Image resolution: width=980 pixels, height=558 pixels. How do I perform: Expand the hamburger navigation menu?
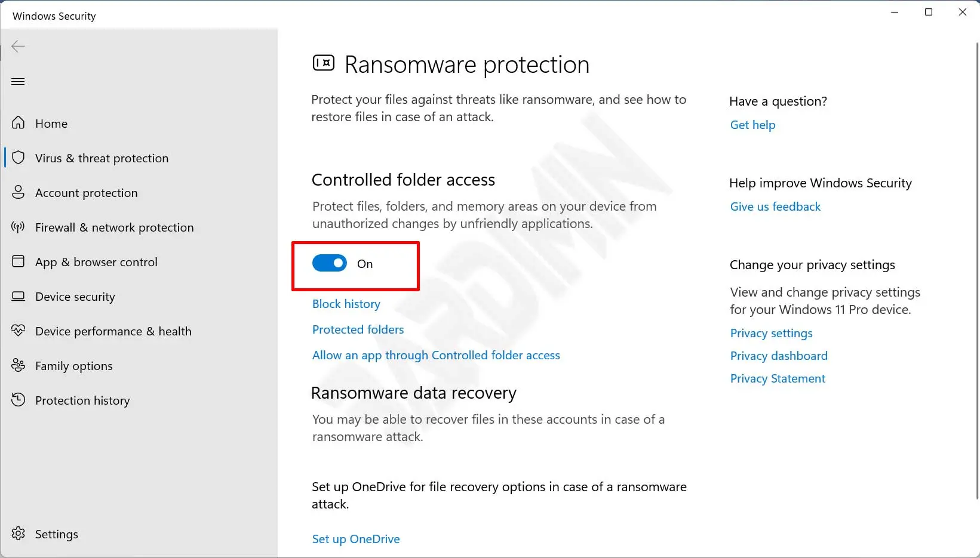(18, 81)
